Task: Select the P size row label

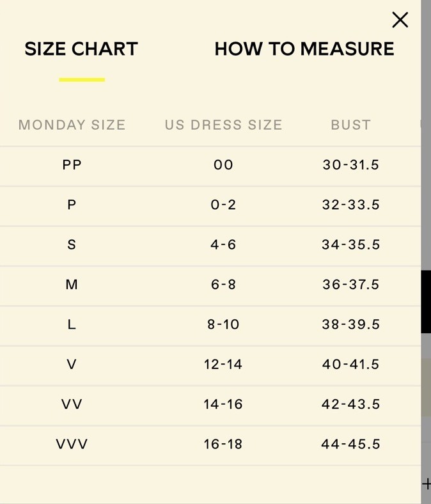Action: point(72,205)
